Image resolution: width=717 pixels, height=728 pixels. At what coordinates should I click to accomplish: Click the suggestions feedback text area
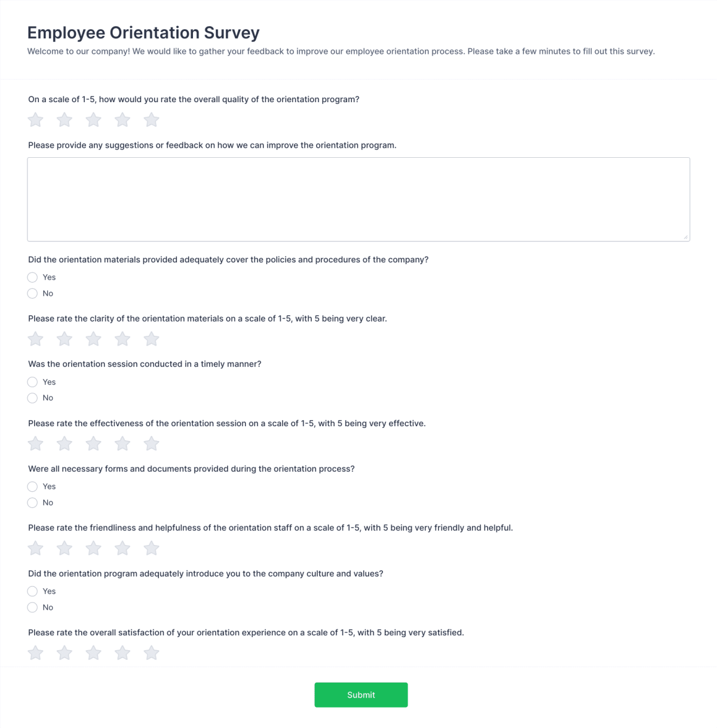click(358, 198)
